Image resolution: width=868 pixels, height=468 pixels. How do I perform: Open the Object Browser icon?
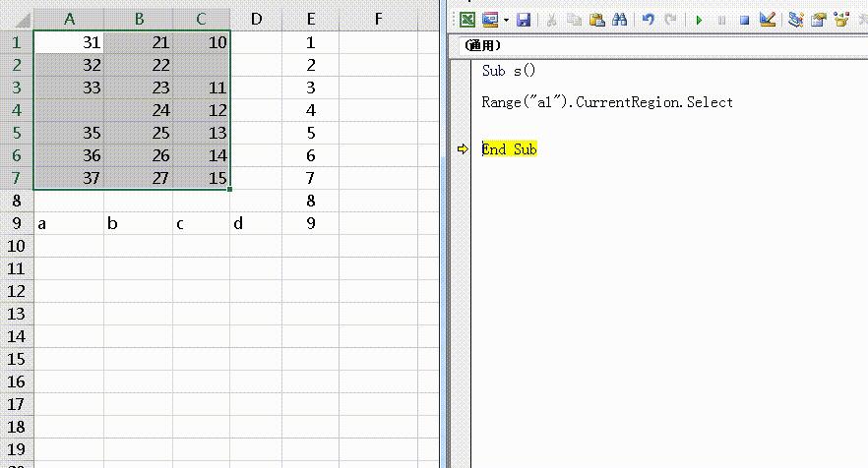point(841,20)
